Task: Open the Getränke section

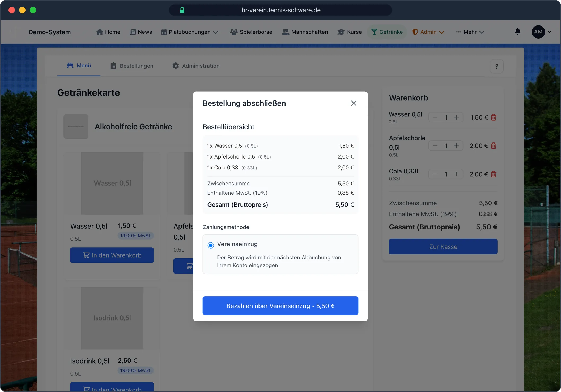Action: [387, 32]
